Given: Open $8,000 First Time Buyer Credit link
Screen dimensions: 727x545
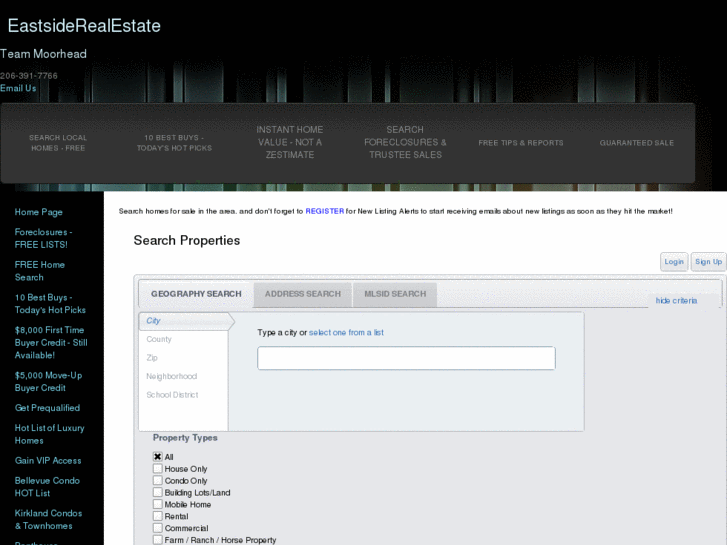Looking at the screenshot, I should pos(51,343).
